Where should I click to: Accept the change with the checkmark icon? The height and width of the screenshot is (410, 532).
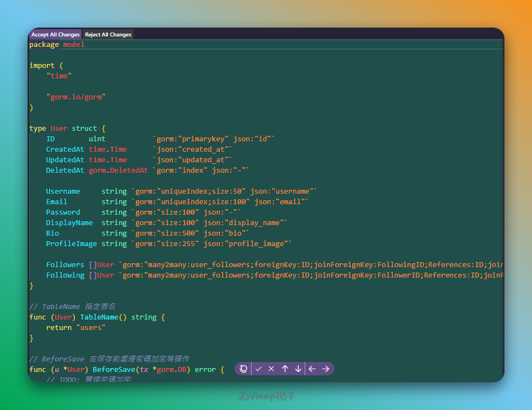point(258,369)
